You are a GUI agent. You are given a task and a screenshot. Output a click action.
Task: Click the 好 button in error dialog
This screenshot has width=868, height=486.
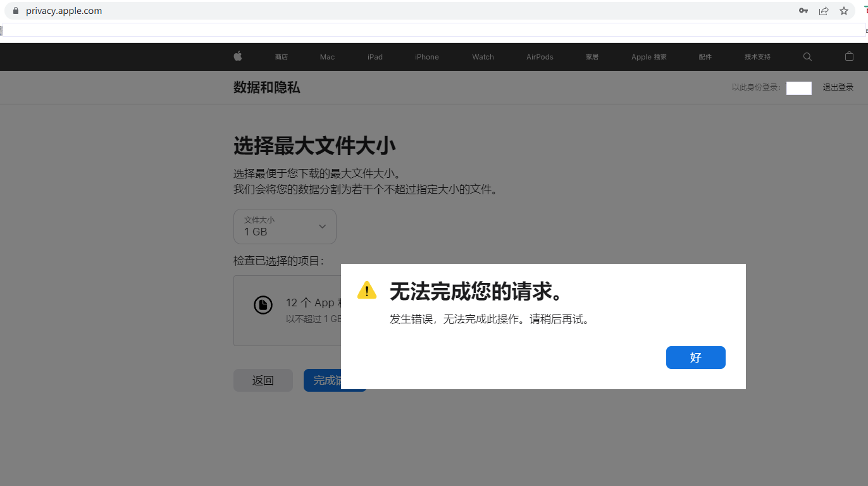[696, 358]
